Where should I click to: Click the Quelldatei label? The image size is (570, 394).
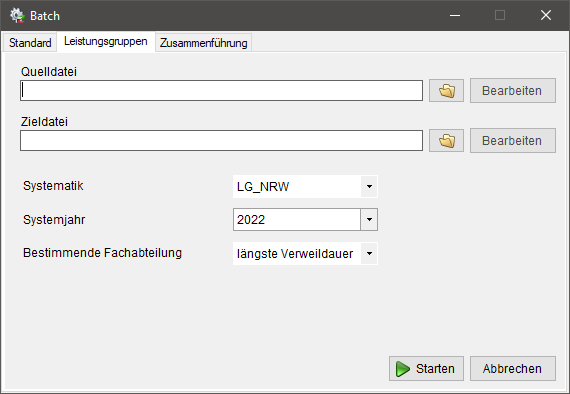tap(49, 72)
